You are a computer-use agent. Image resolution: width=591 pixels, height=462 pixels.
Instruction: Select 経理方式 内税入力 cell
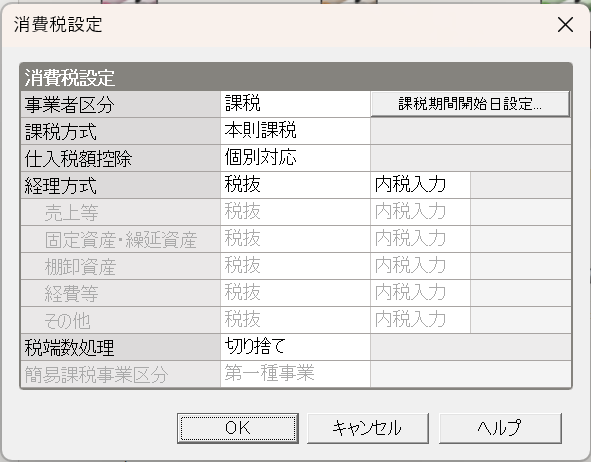pyautogui.click(x=421, y=185)
